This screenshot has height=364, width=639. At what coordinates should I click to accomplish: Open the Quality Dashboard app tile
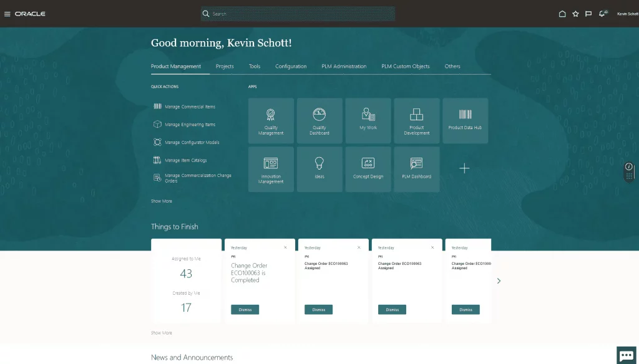tap(319, 121)
